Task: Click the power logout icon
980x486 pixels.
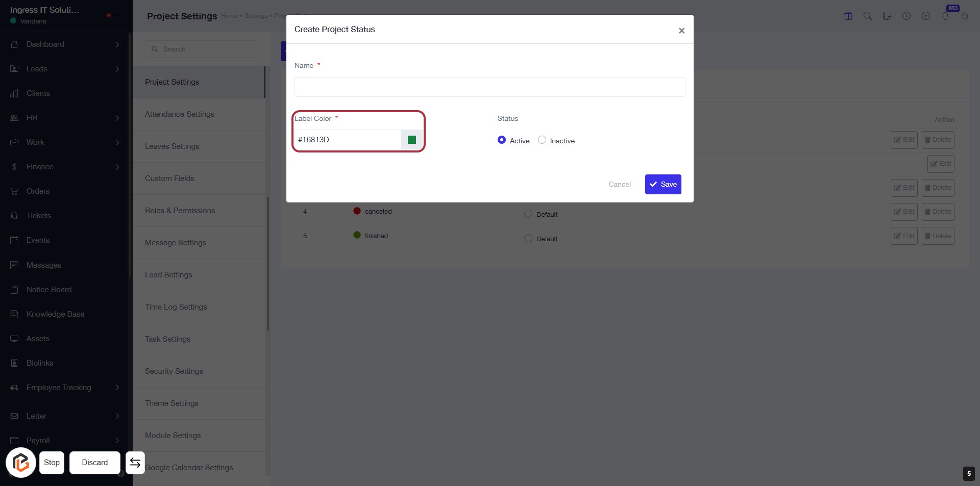Action: click(x=965, y=16)
